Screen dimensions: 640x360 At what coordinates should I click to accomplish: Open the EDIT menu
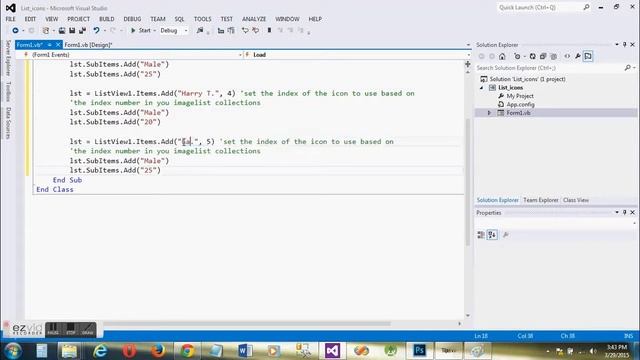(x=30, y=19)
